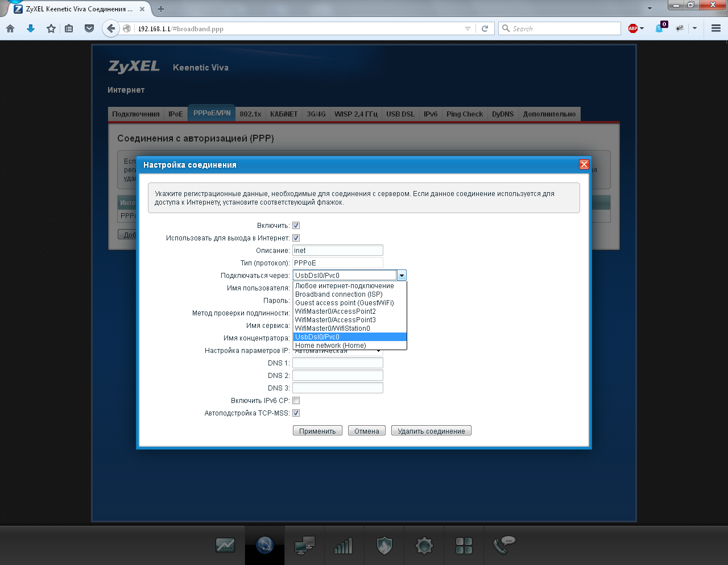Click the browser Search box
The width and height of the screenshot is (728, 565).
[560, 28]
